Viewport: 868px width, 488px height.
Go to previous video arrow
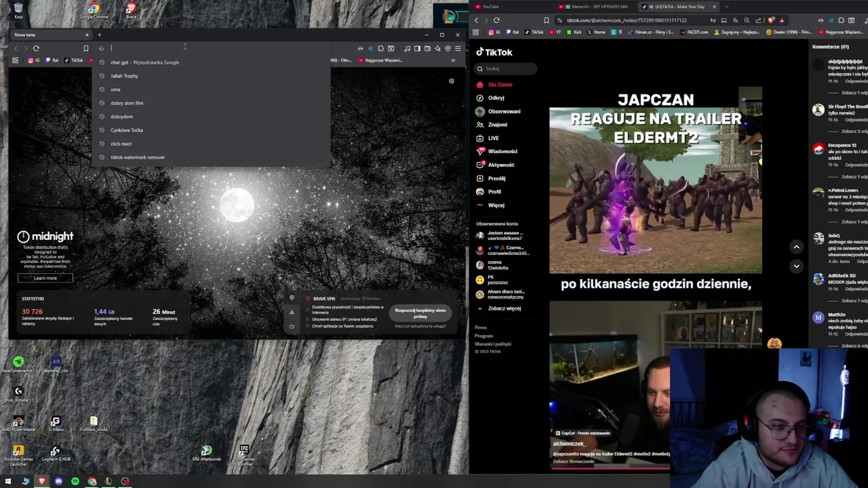796,247
